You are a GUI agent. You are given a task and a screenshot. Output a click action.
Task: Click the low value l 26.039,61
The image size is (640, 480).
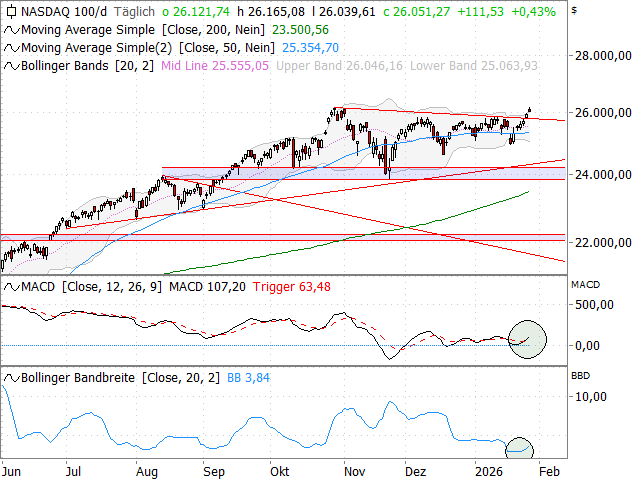(344, 12)
